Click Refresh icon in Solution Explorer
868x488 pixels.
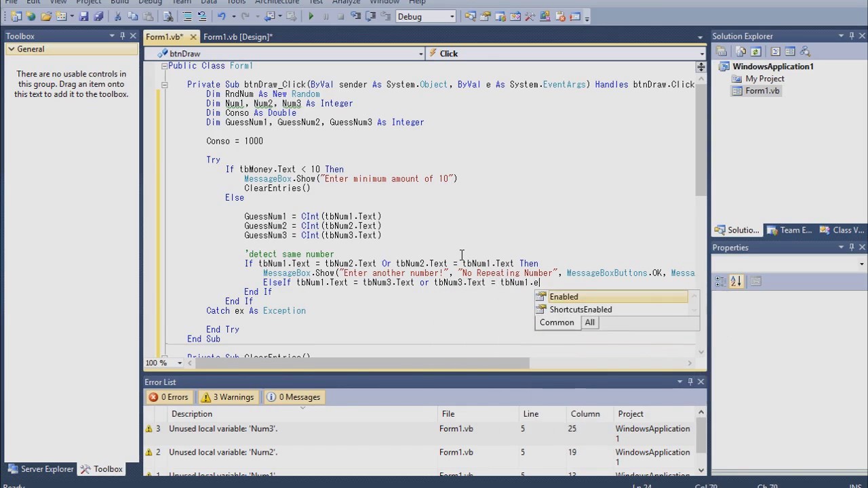[x=756, y=52]
